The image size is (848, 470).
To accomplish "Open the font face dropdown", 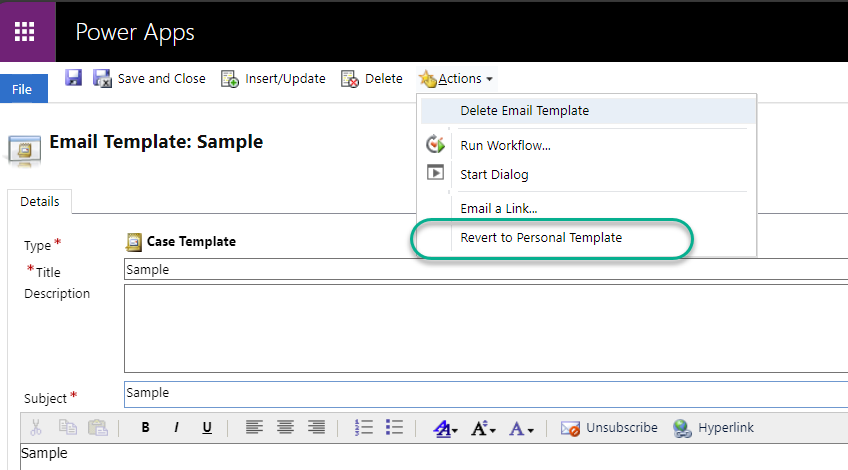I will tap(446, 428).
